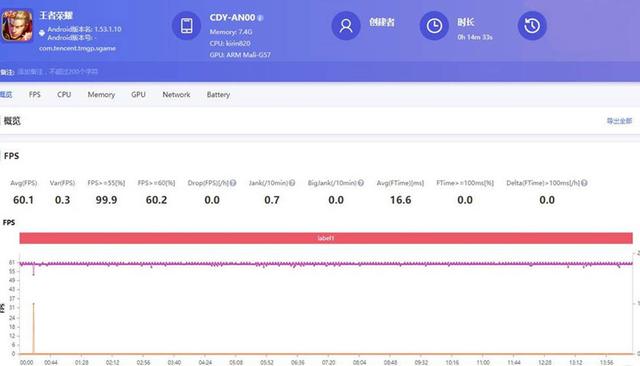
Task: Open help icon for Delta(FTime)>100ms
Action: [x=584, y=183]
